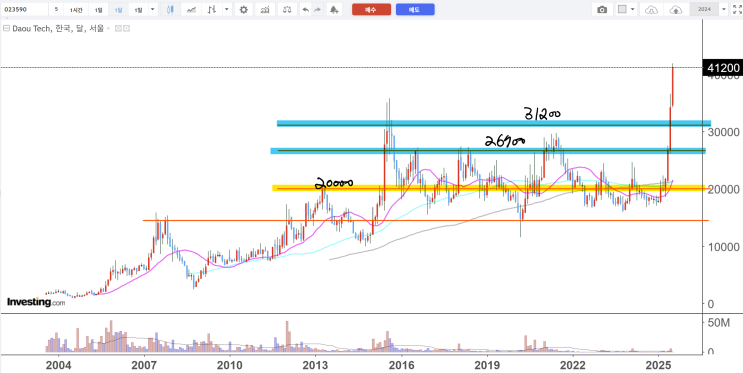
Task: Open the compare balance-scale icon
Action: click(287, 9)
